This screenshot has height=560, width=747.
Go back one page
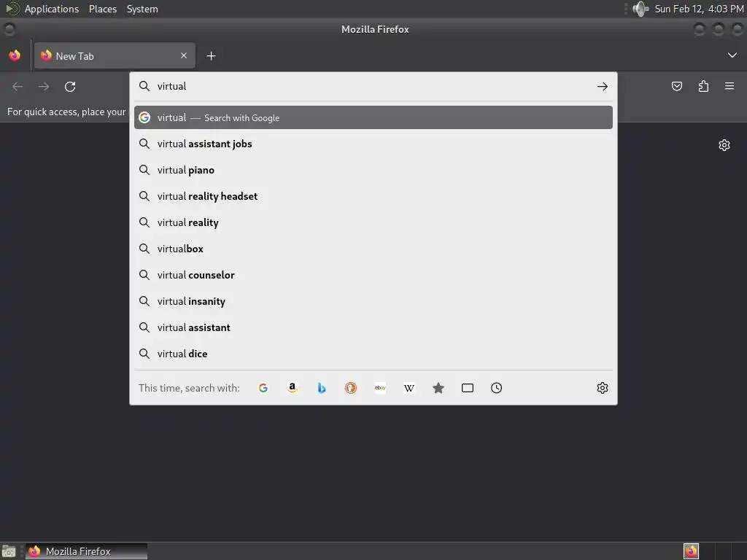pyautogui.click(x=18, y=87)
